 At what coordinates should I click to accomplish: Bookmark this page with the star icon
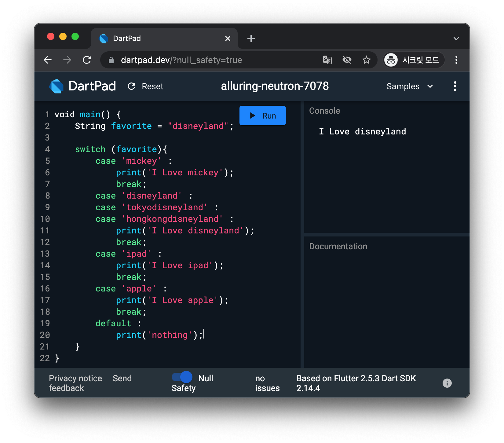click(x=367, y=60)
